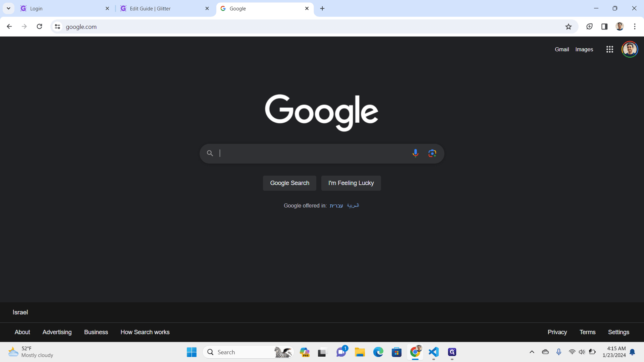Expand the tab search dropdown arrow
The image size is (644, 362).
click(8, 8)
